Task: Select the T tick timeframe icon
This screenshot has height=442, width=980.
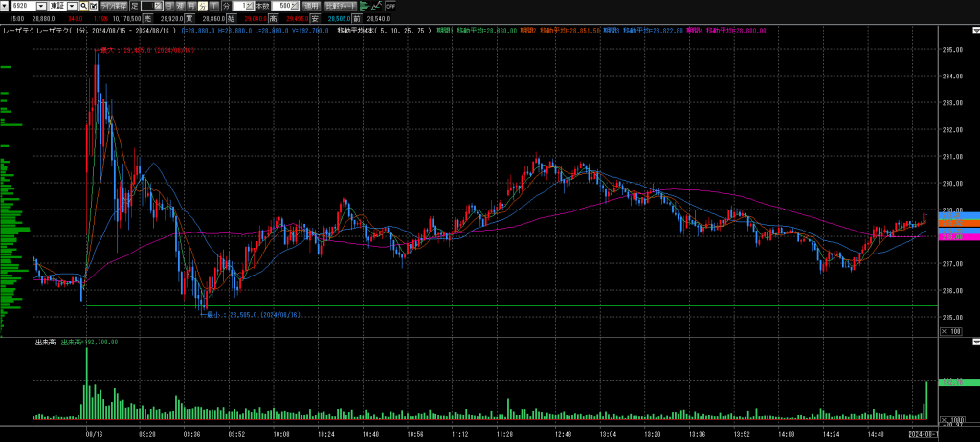Action: 213,6
